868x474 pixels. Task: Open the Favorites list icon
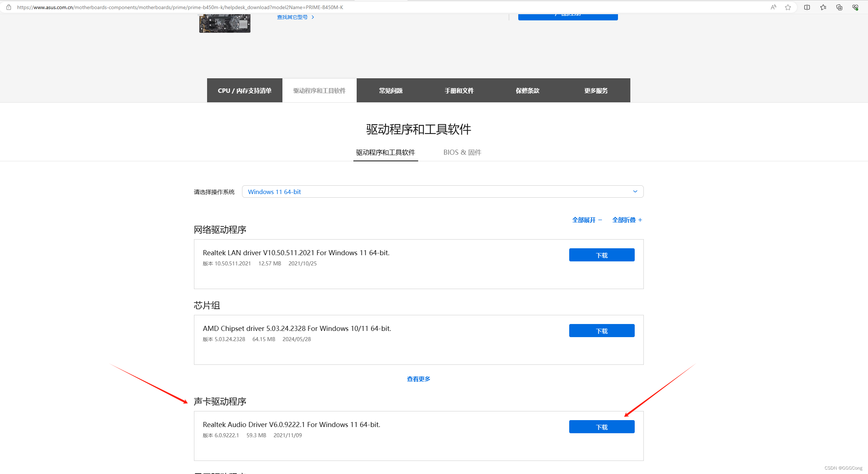823,7
